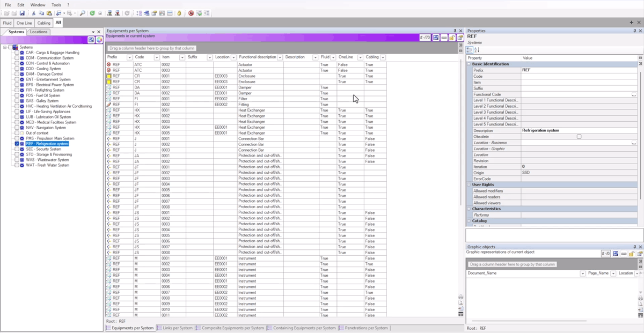This screenshot has width=644, height=333.
Task: Click the color wheel icon in the Systems panel
Action: pyautogui.click(x=99, y=40)
